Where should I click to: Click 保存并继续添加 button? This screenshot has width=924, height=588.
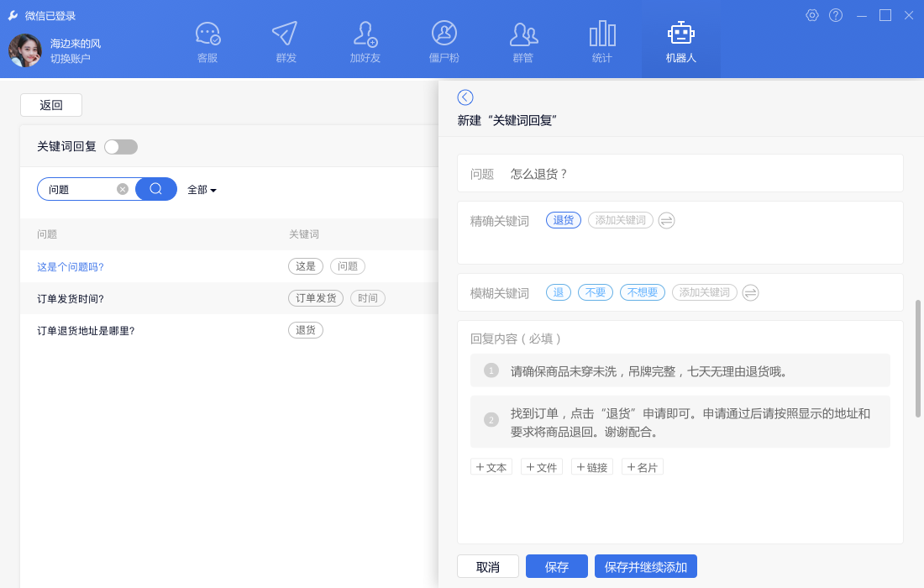click(646, 567)
